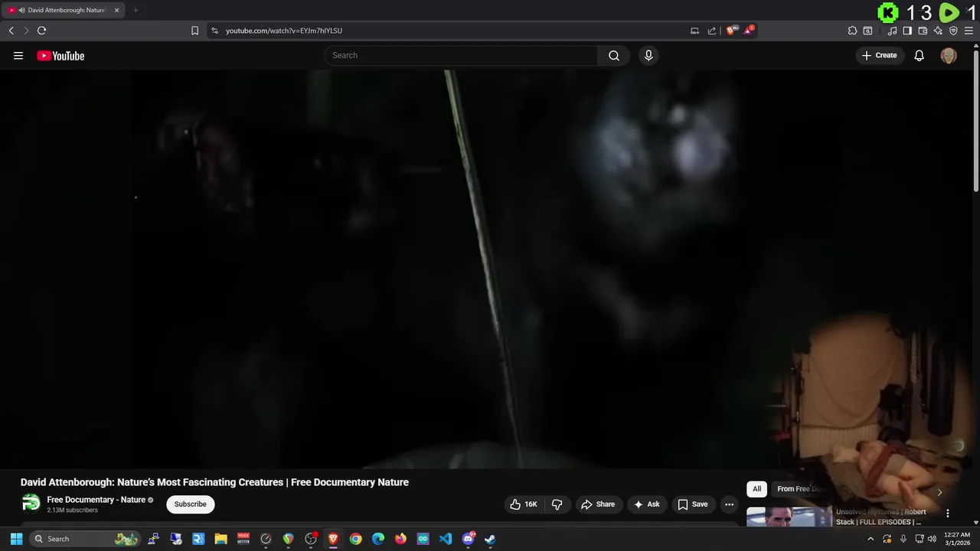Start voice search with the microphone icon
Image resolution: width=980 pixels, height=551 pixels.
648,55
